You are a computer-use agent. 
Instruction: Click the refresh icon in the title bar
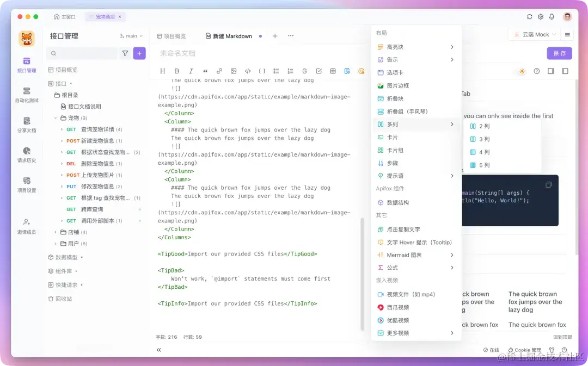pos(530,16)
